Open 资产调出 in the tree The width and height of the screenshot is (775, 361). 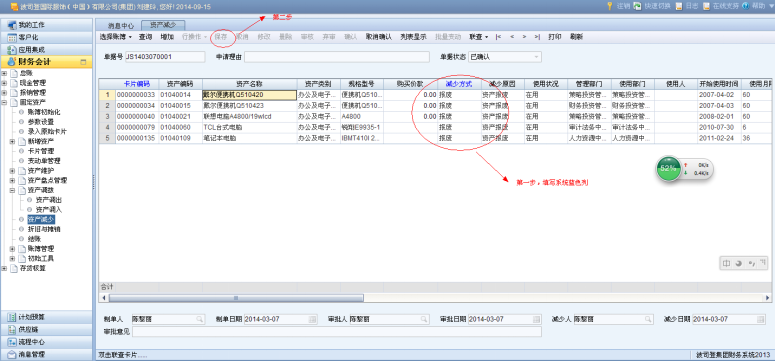point(49,200)
